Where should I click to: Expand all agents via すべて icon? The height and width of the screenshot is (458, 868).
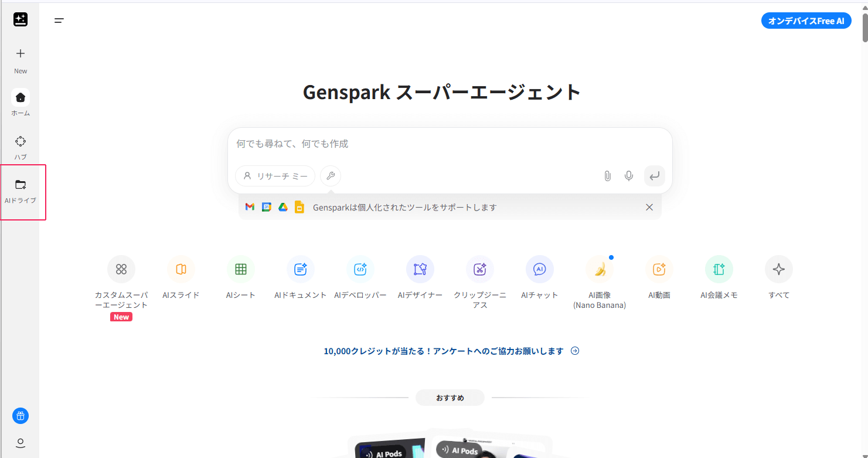pyautogui.click(x=779, y=269)
